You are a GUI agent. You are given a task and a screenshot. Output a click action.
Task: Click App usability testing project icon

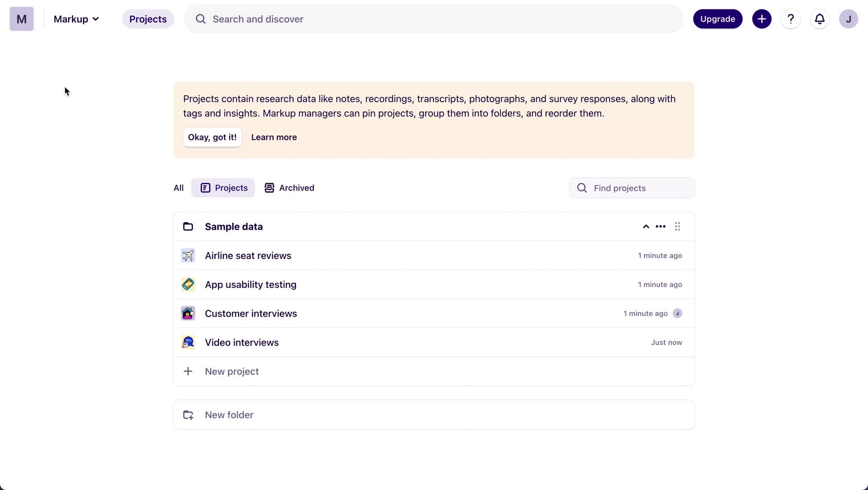tap(188, 285)
